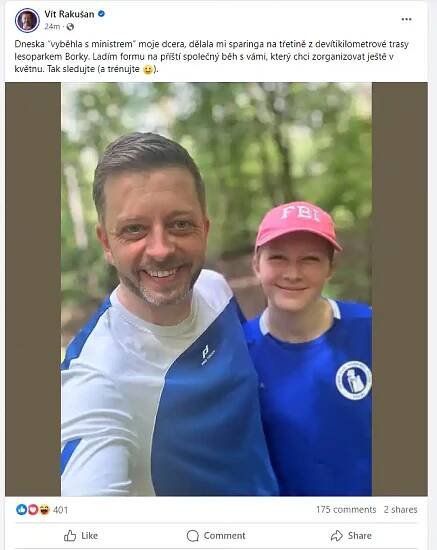Click the thumbs-up icon beside Like
Image resolution: width=437 pixels, height=550 pixels.
click(x=70, y=536)
